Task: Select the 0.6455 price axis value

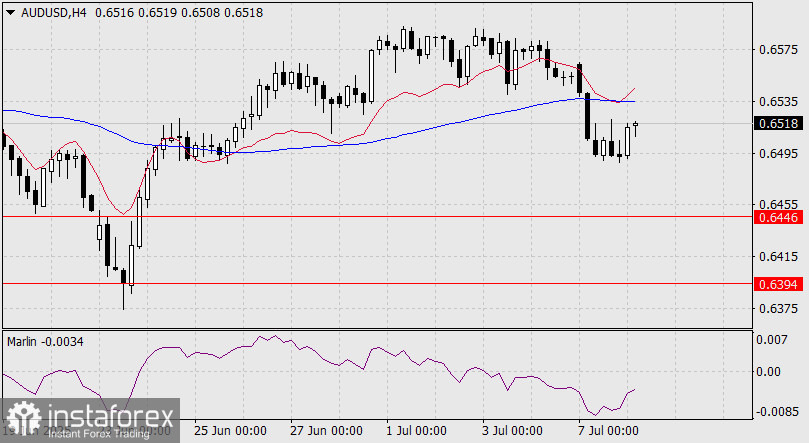Action: [778, 205]
